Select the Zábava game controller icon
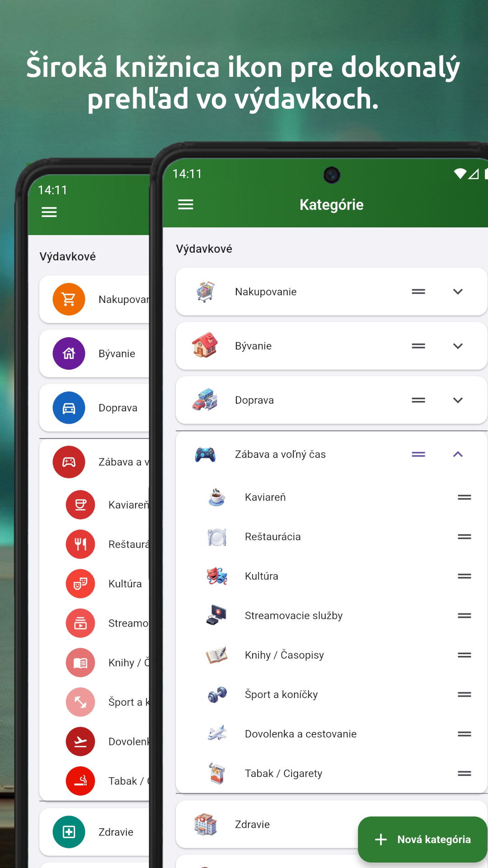This screenshot has height=868, width=488. tap(205, 454)
